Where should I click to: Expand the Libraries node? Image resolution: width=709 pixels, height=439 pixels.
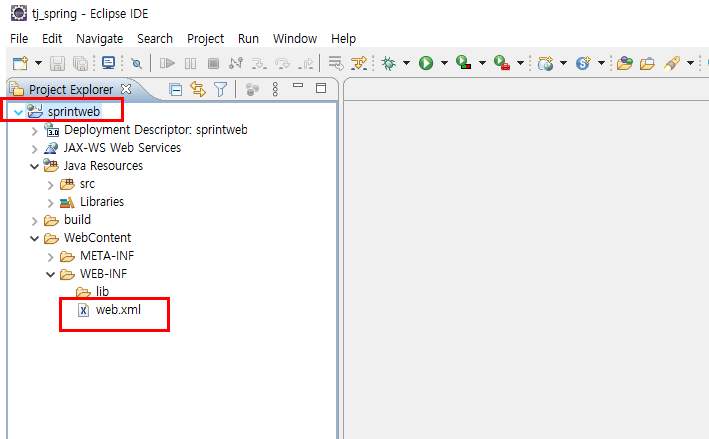point(51,203)
